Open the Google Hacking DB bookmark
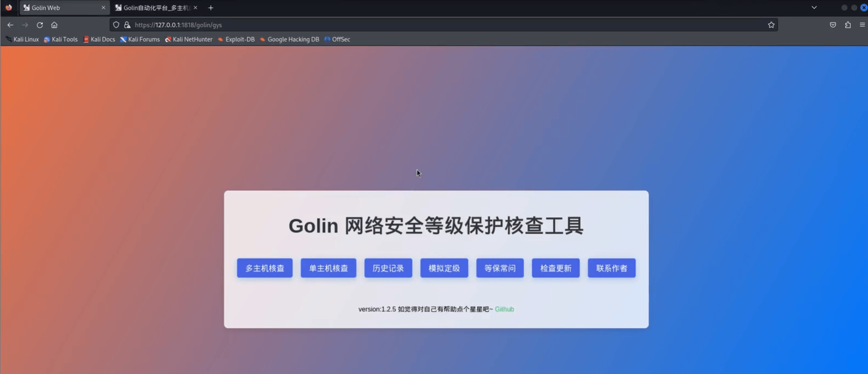 (x=289, y=39)
